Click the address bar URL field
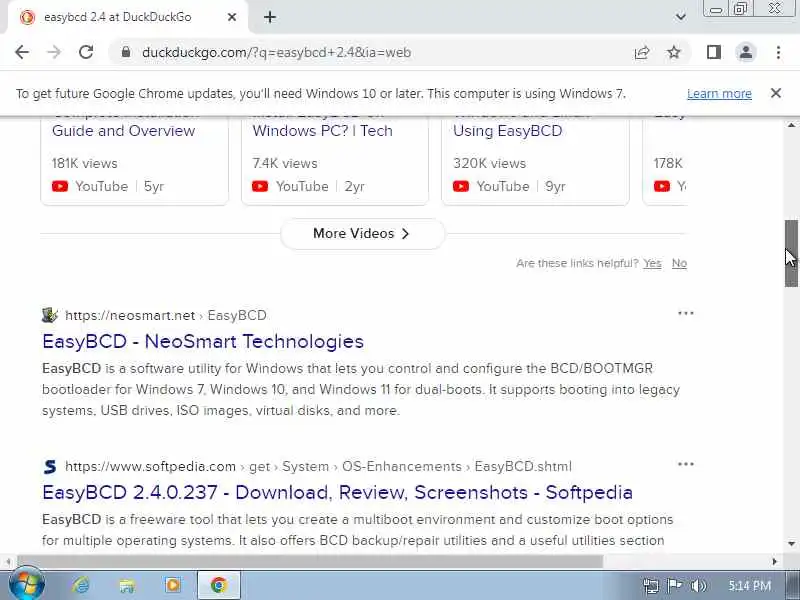The height and width of the screenshot is (600, 800). click(x=378, y=52)
